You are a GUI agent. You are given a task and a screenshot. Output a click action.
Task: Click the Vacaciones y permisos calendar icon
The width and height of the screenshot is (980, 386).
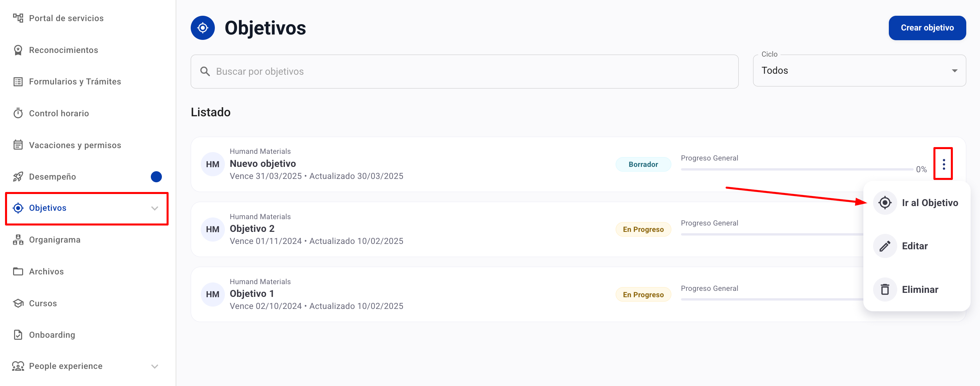pyautogui.click(x=18, y=145)
